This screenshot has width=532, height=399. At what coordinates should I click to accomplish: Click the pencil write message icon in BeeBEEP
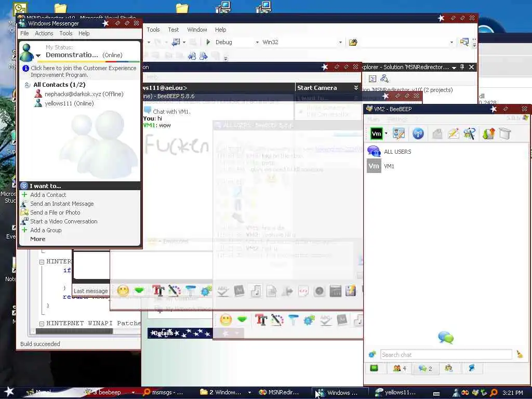point(453,134)
